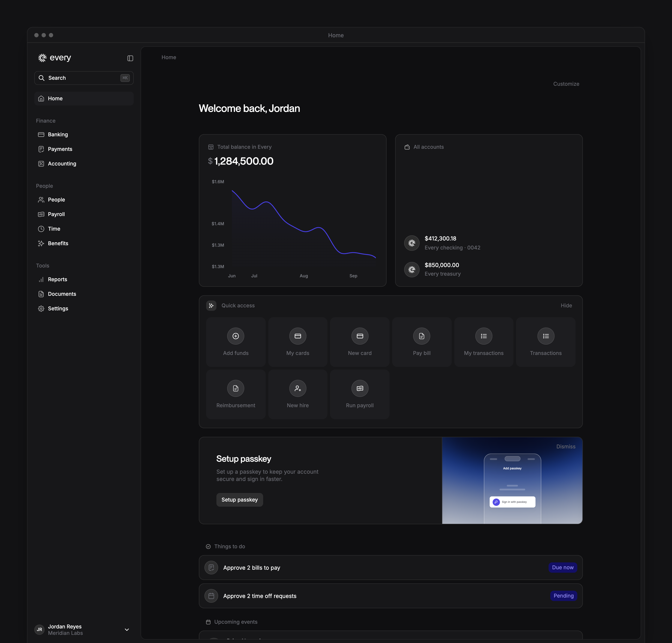672x643 pixels.
Task: Click the JR avatar in the sidebar
Action: pos(39,630)
